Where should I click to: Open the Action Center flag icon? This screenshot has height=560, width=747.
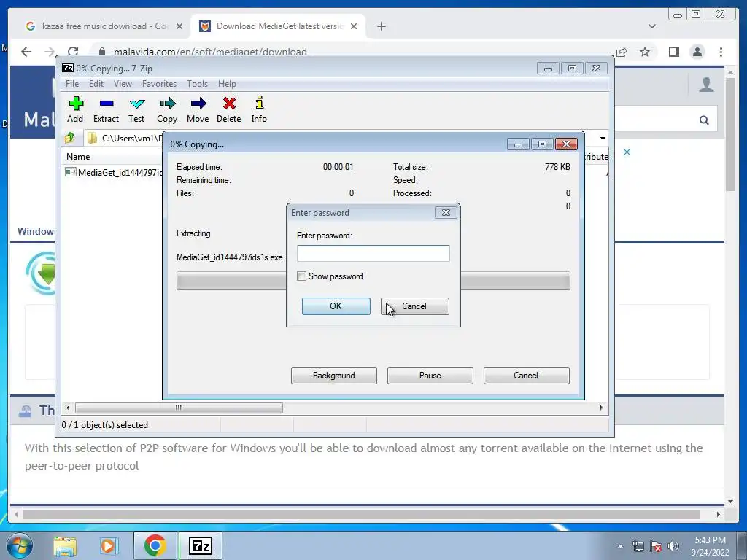(x=656, y=546)
